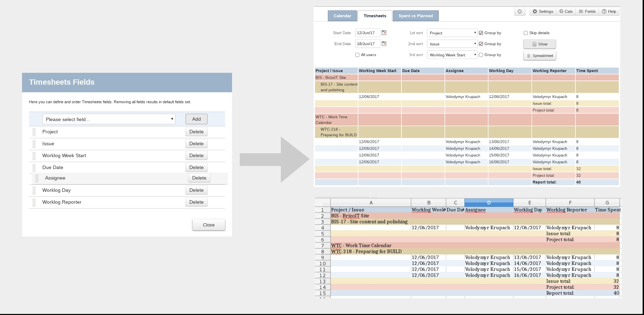This screenshot has width=644, height=315.
Task: Toggle Group by for 2nd sort
Action: (481, 44)
